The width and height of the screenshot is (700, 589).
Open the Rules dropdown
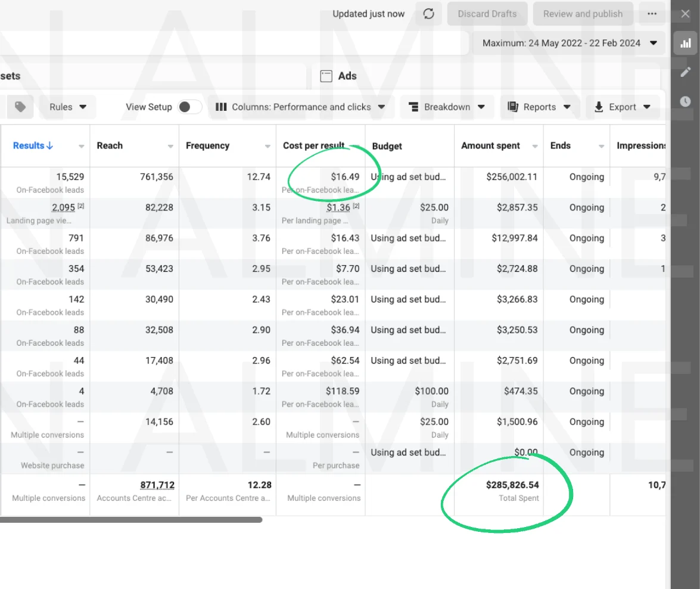pyautogui.click(x=67, y=107)
